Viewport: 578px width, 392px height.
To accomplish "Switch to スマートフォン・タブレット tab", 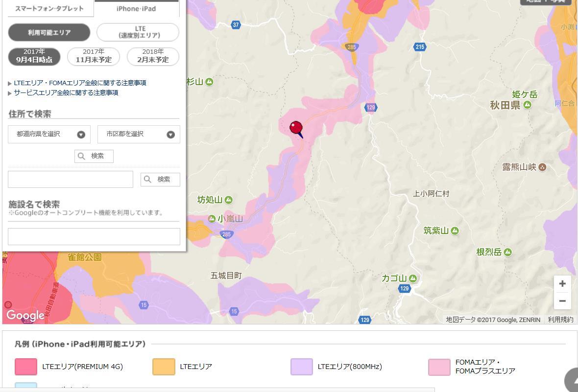I will 49,8.
